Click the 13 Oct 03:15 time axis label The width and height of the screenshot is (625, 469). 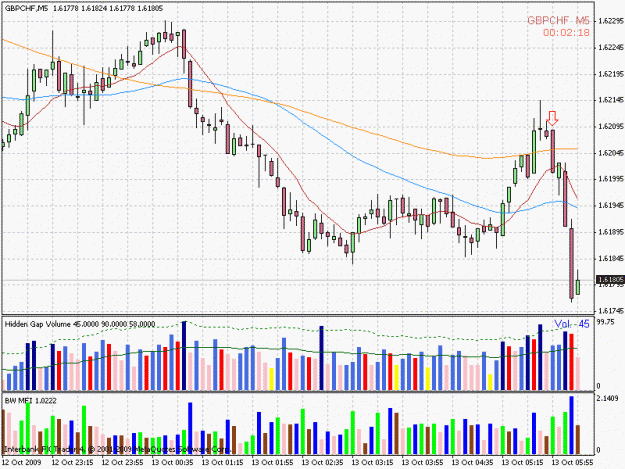point(372,463)
